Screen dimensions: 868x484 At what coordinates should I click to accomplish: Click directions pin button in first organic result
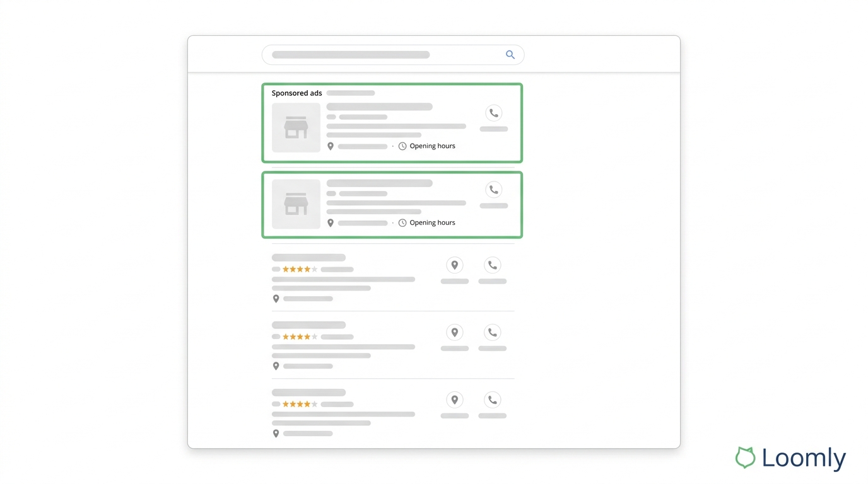(x=454, y=265)
